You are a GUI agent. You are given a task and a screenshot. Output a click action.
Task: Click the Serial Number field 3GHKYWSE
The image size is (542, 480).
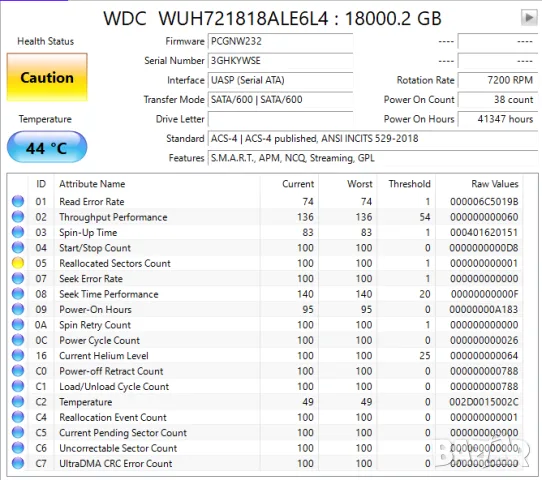coord(280,60)
